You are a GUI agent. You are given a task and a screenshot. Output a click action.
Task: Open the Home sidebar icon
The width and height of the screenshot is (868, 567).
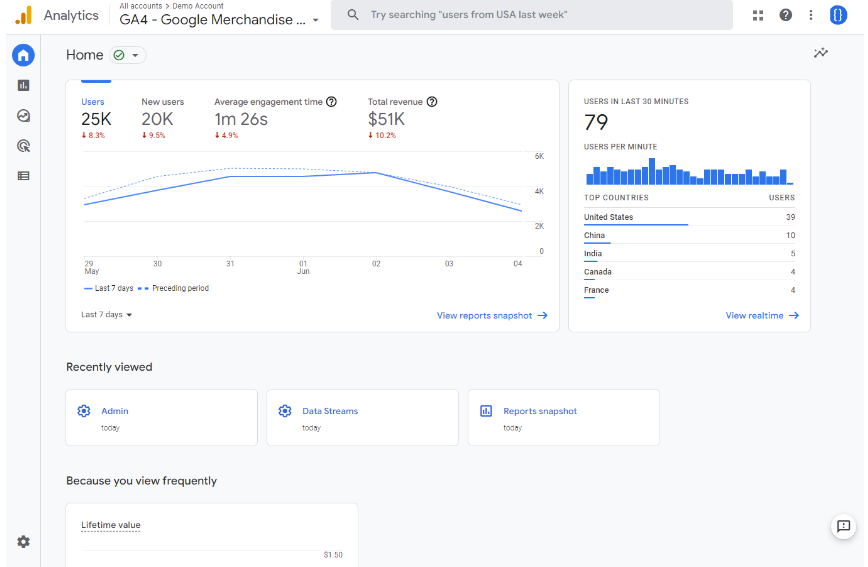click(23, 55)
